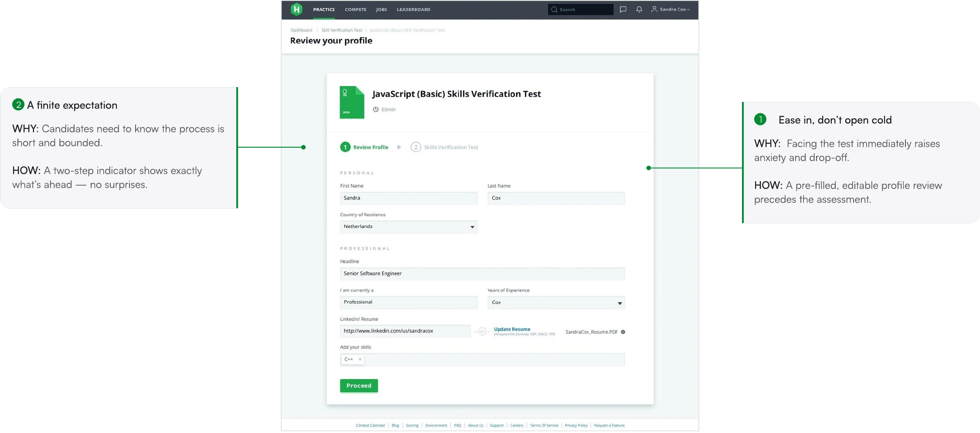Viewport: 980px width, 433px height.
Task: Go to the Jobs tab
Action: [x=381, y=10]
